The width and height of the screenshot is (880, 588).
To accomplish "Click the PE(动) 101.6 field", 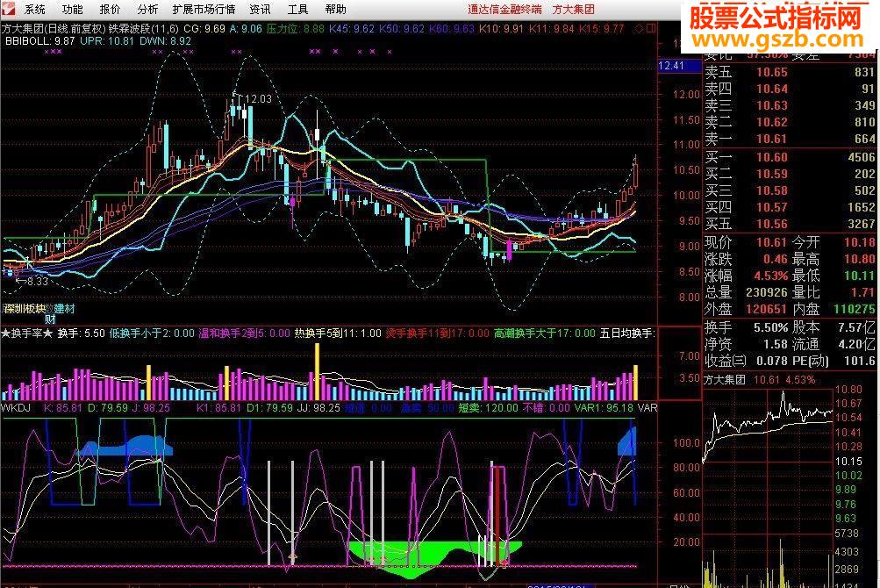I will pyautogui.click(x=833, y=361).
